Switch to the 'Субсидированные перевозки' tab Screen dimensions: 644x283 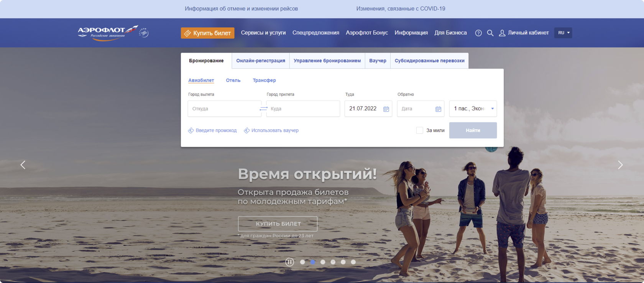pyautogui.click(x=430, y=61)
